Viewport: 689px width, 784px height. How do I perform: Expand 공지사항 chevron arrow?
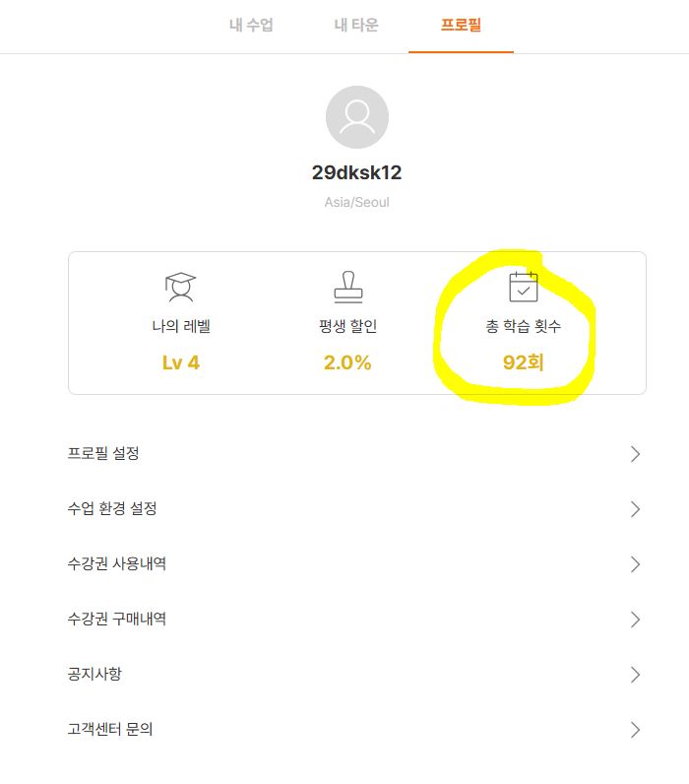click(635, 675)
